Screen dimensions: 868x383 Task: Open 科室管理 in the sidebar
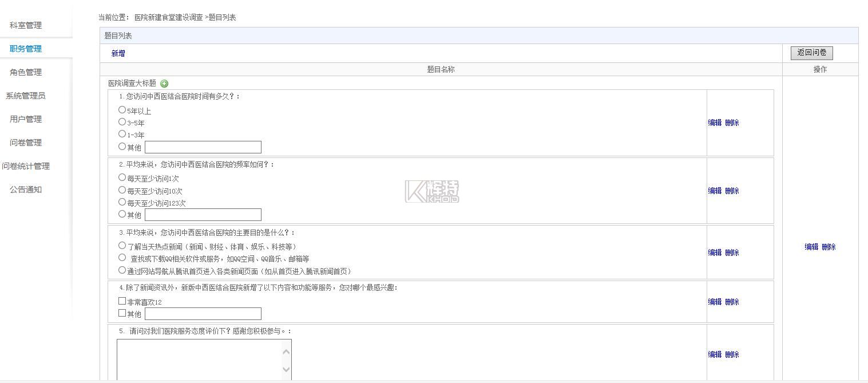tap(26, 25)
